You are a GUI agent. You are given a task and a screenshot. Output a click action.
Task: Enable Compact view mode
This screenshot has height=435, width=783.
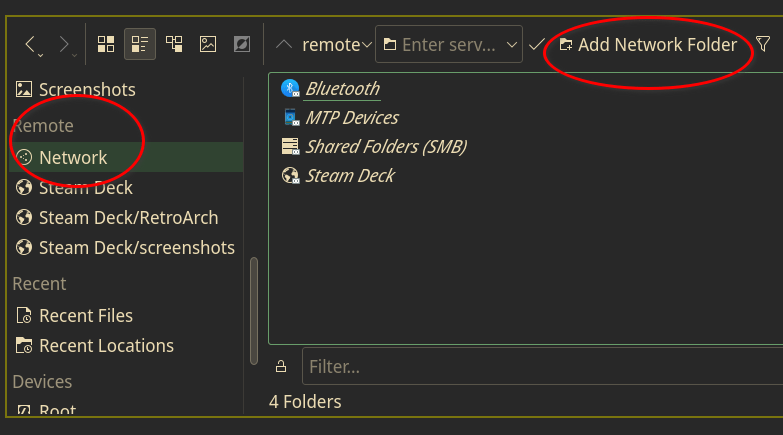coord(140,44)
